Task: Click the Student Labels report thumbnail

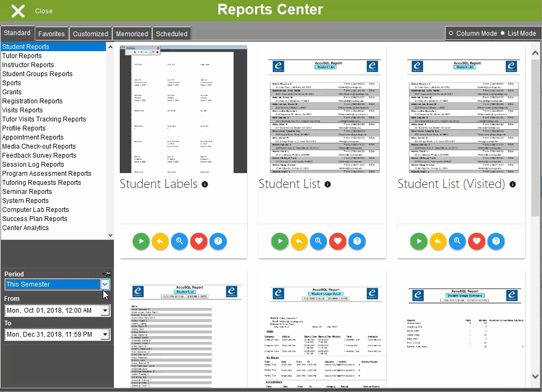Action: [x=184, y=109]
